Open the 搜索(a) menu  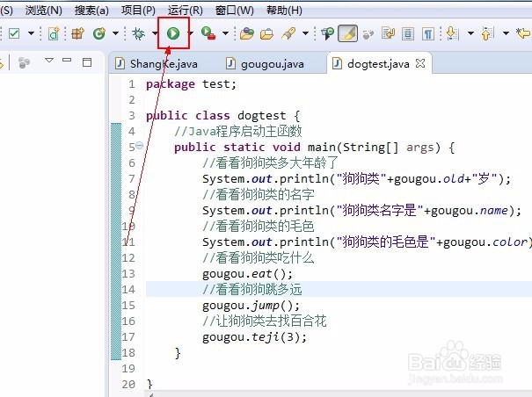[91, 11]
